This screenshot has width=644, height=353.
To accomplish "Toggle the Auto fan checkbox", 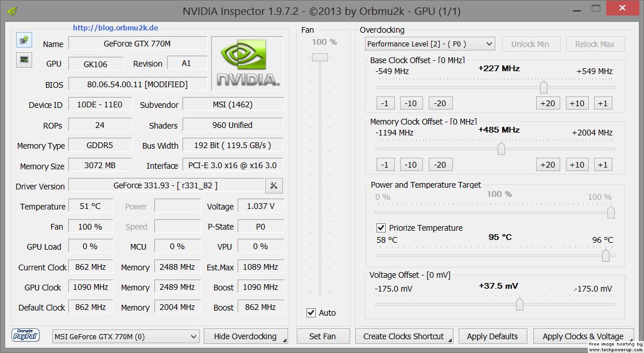I will point(311,313).
